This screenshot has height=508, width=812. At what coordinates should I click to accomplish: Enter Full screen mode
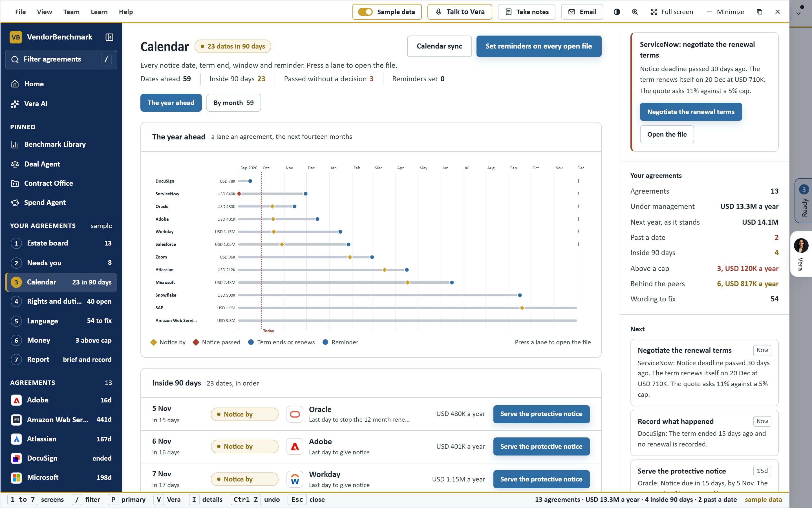[x=672, y=12]
